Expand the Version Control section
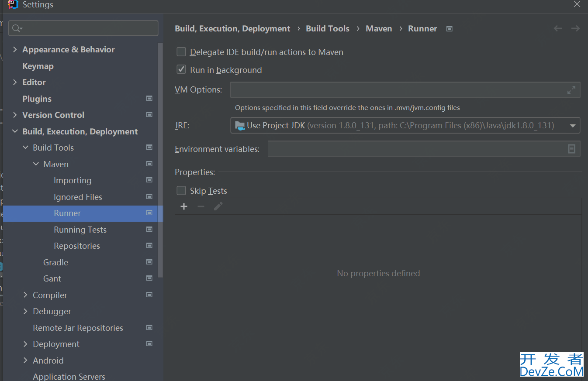The width and height of the screenshot is (588, 381). [x=15, y=115]
